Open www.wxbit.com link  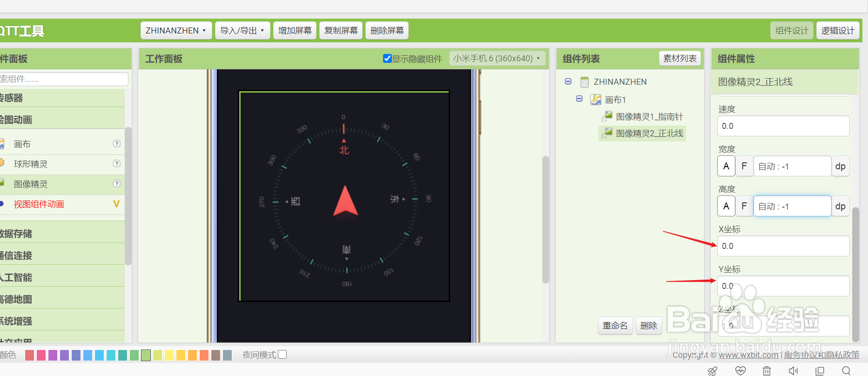(x=748, y=355)
